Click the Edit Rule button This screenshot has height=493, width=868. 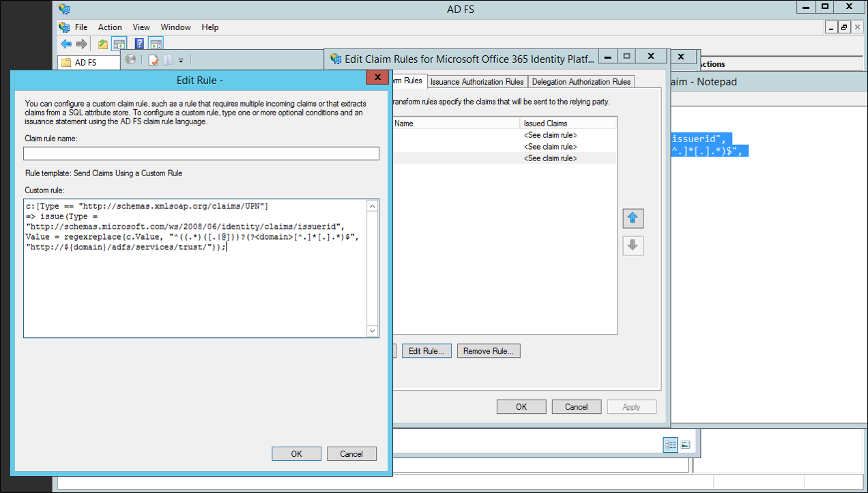coord(426,350)
